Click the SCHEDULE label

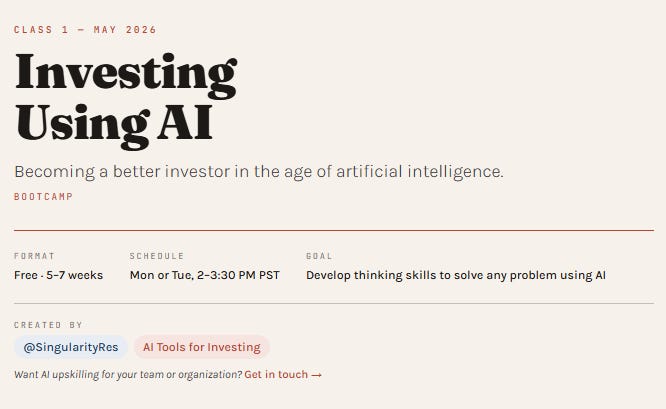tap(157, 256)
